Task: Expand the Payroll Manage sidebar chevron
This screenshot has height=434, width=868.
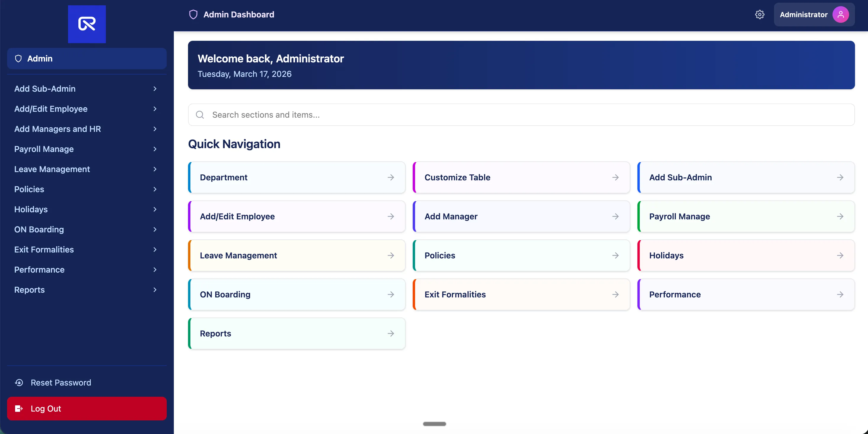Action: [155, 149]
